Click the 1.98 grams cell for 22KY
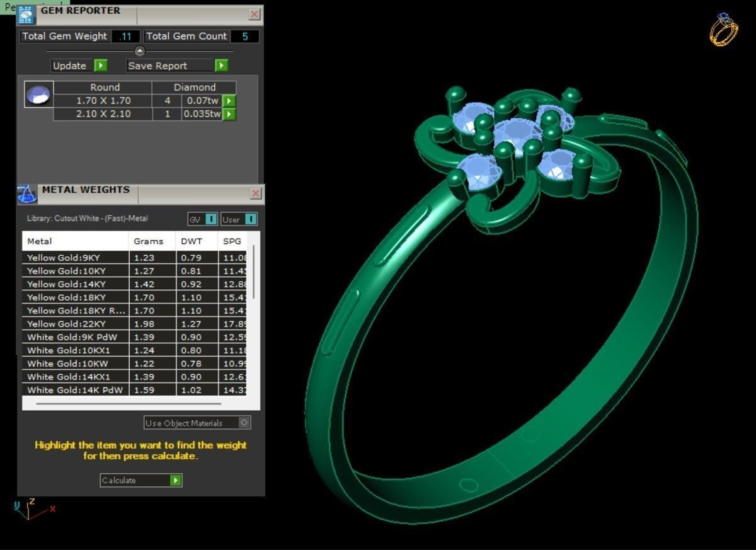Image resolution: width=756 pixels, height=550 pixels. click(152, 324)
